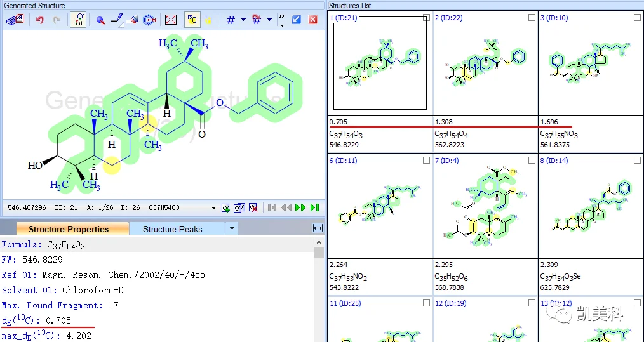Choose the bond drawing pencil tool
The image size is (644, 342).
click(117, 20)
